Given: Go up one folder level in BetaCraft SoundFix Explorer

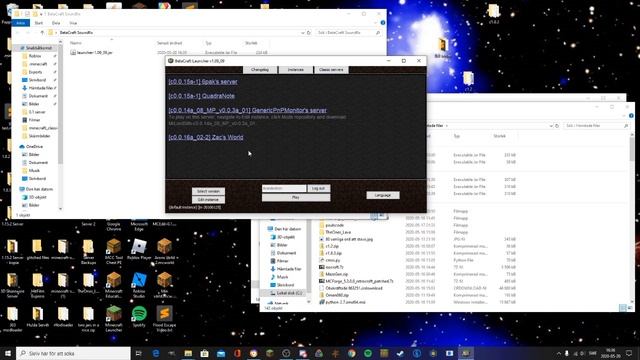Looking at the screenshot, I should (42, 32).
